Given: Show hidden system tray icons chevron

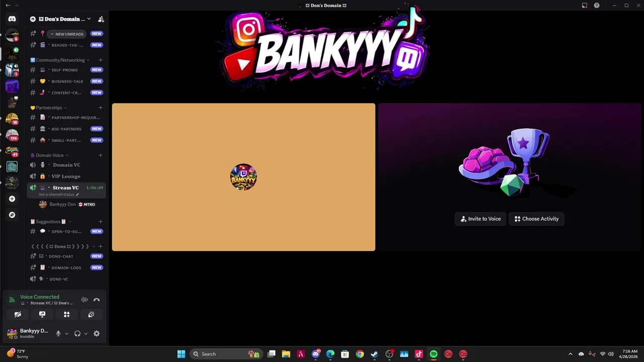Looking at the screenshot, I should [570, 354].
